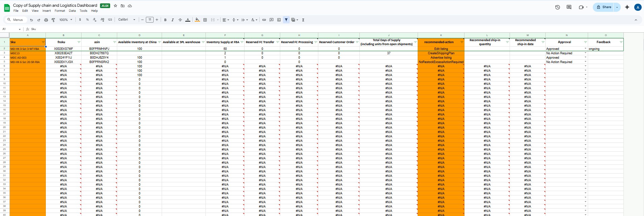Click the paint format roller icon
This screenshot has width=644, height=216.
[x=53, y=20]
